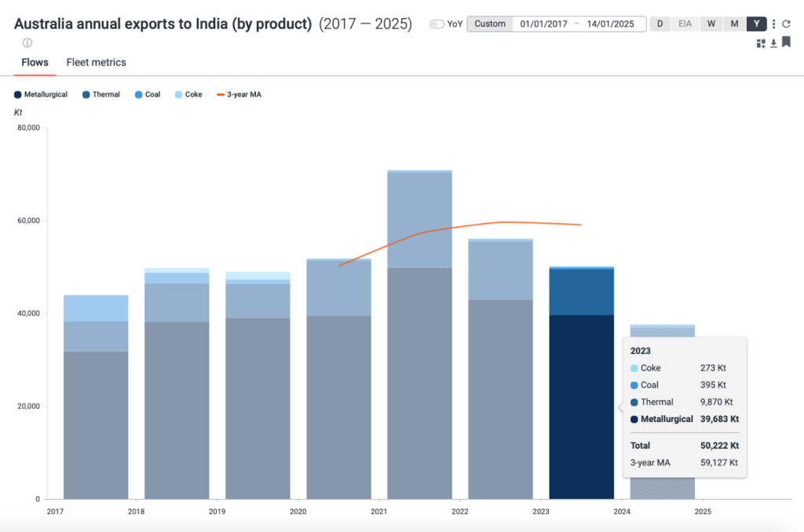Toggle the 3-year MA line legend
This screenshot has width=804, height=532.
[x=239, y=94]
